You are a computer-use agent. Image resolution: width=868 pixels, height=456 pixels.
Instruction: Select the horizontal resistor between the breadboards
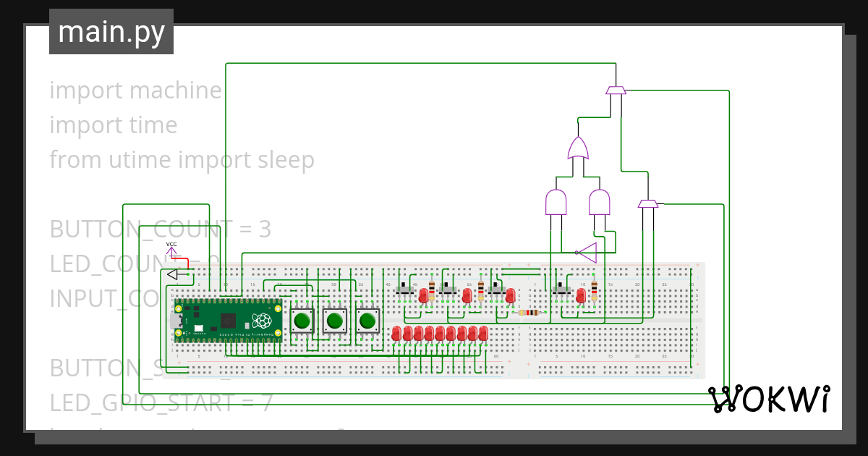tap(528, 311)
